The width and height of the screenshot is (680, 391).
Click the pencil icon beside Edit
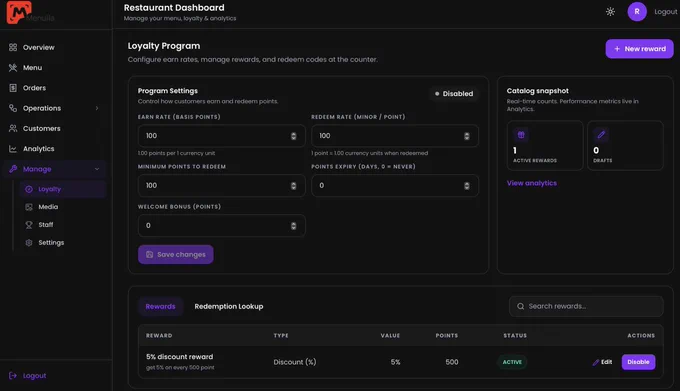coord(595,362)
